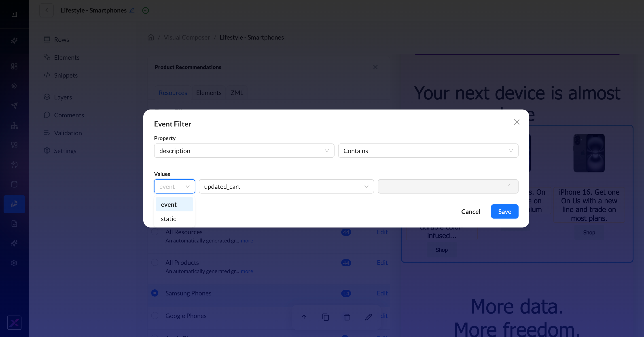This screenshot has height=337, width=644.
Task: Open the four-circles icon in the sidebar
Action: click(x=14, y=145)
